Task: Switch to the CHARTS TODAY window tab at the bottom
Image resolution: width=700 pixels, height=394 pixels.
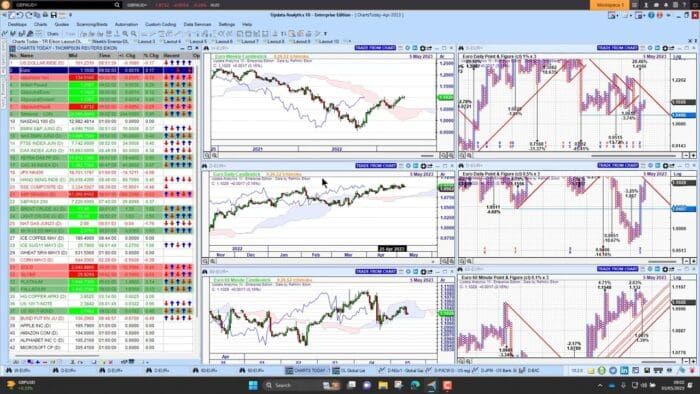Action: 307,371
